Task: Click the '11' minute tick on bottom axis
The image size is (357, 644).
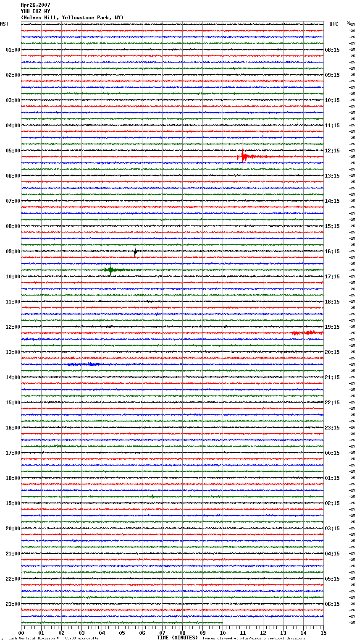Action: 243,633
